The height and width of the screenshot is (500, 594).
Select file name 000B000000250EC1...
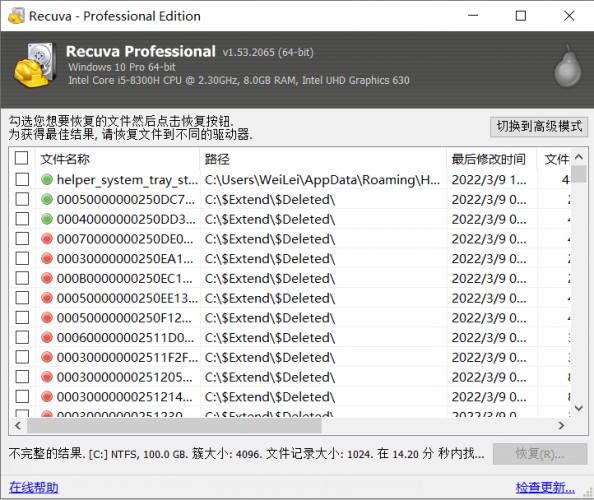pos(125,278)
